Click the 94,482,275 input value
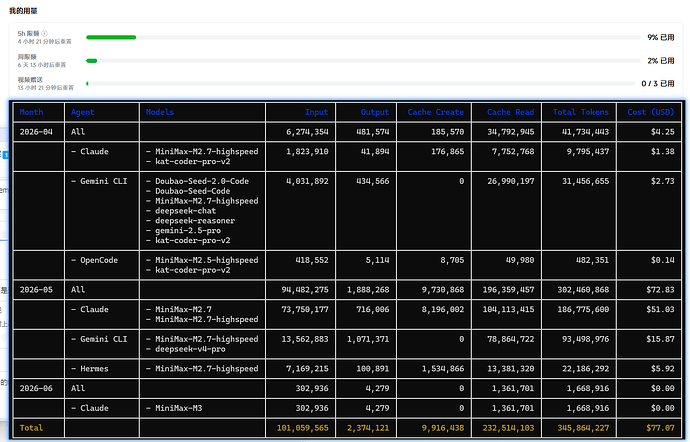Screen dimensions: 690x442 tap(305, 290)
